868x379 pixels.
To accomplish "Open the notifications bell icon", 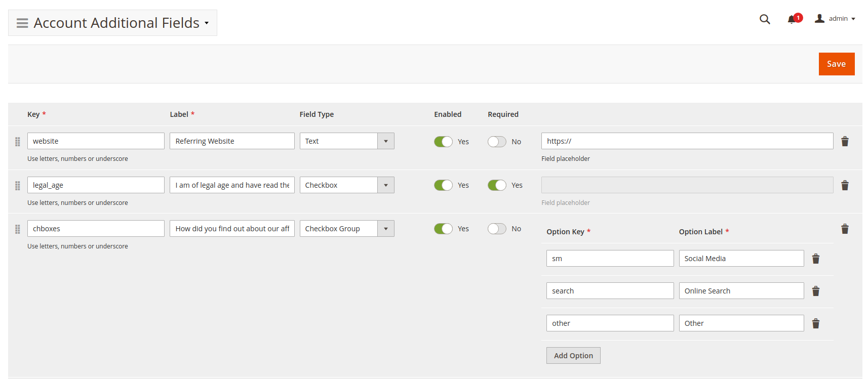I will [792, 19].
